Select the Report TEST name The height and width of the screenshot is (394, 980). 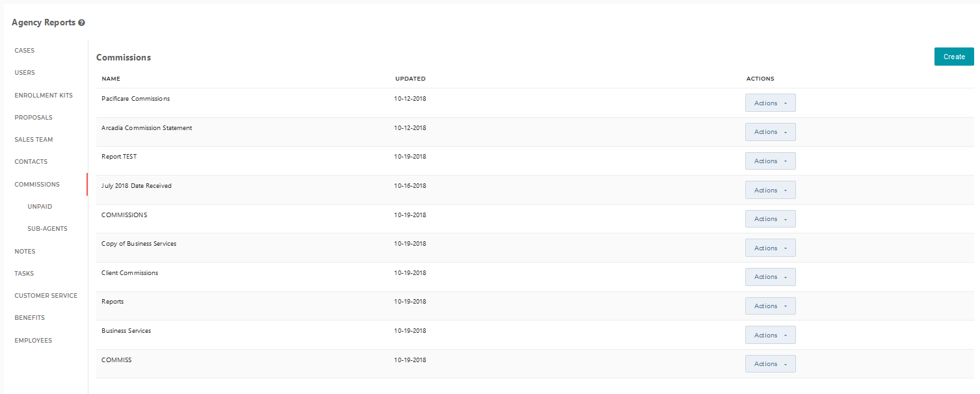[x=119, y=157]
